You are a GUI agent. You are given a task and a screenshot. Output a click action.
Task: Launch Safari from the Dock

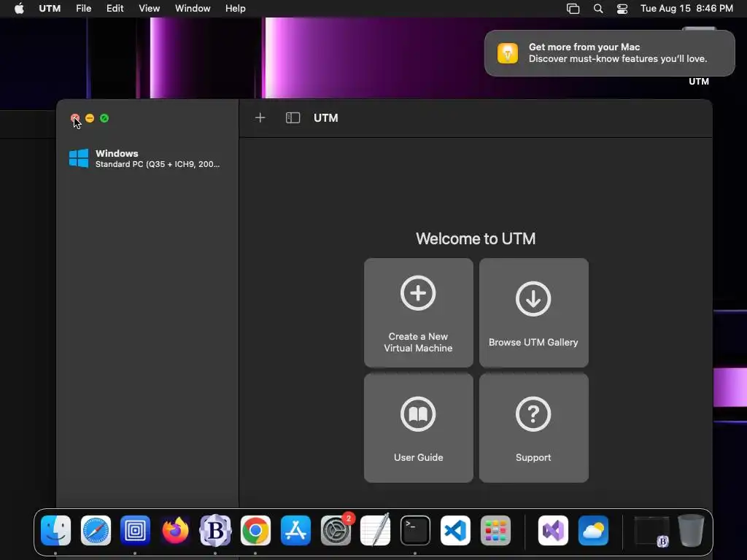[x=96, y=530]
